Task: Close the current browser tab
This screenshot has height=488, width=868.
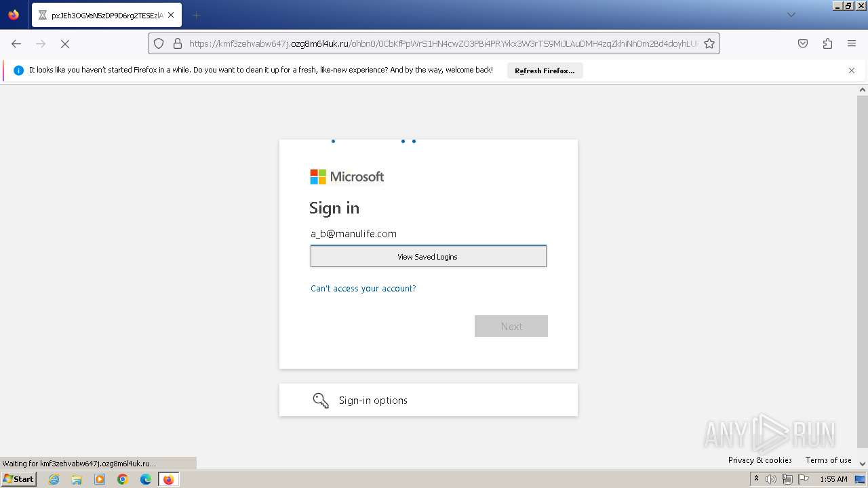Action: tap(171, 15)
